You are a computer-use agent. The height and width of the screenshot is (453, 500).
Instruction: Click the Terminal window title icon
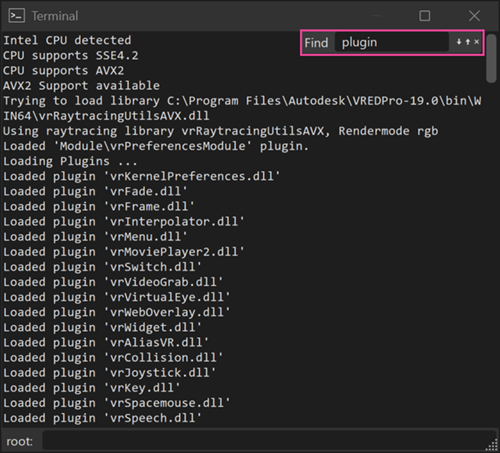(17, 16)
